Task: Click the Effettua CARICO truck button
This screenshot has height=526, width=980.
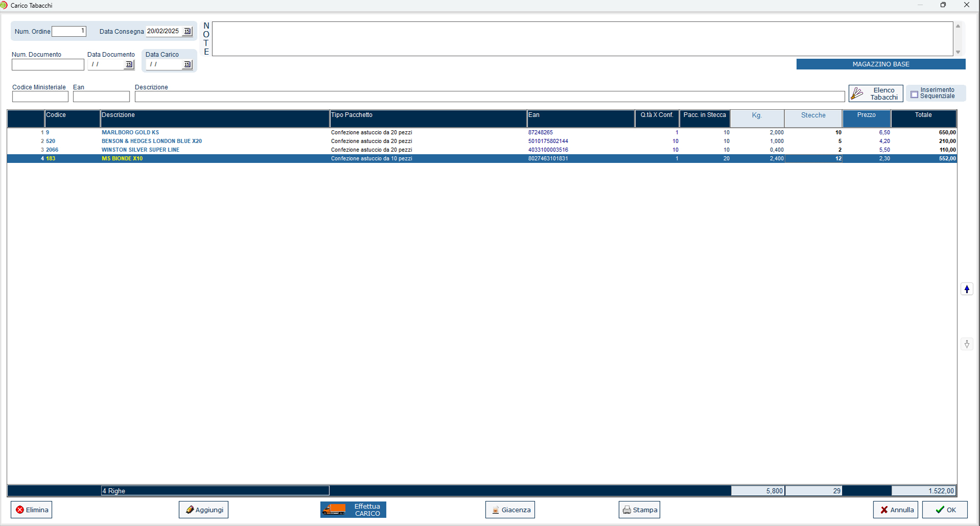Action: [x=353, y=510]
